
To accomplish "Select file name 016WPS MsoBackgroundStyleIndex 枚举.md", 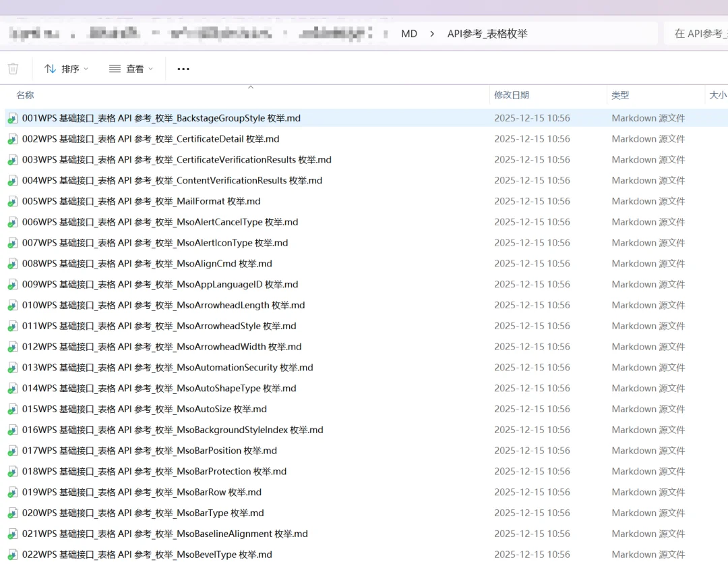I will pos(173,430).
